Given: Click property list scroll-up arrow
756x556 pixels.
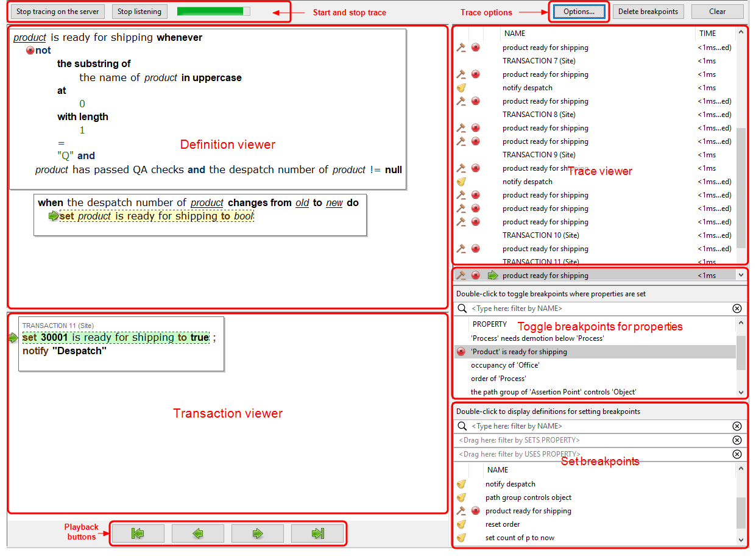Looking at the screenshot, I should click(x=741, y=323).
